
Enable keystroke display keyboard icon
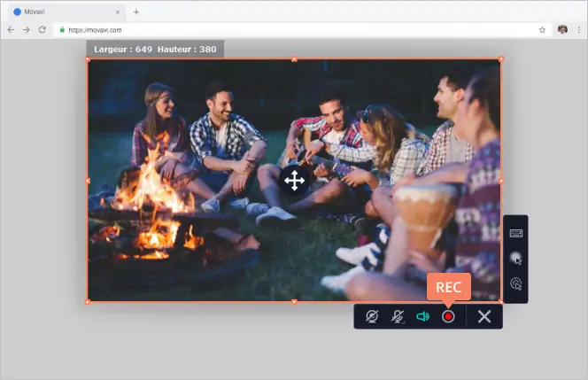click(516, 233)
